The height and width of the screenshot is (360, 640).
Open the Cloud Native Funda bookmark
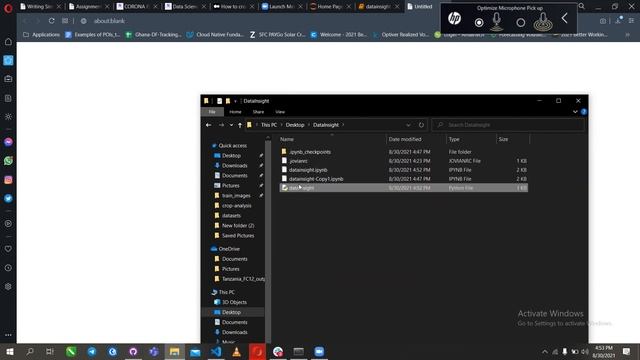(x=215, y=35)
